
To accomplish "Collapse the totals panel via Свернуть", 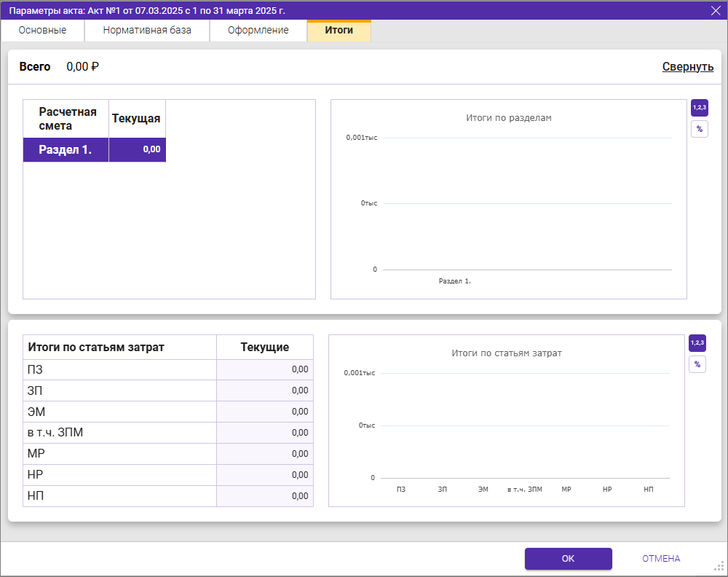I will (x=687, y=67).
